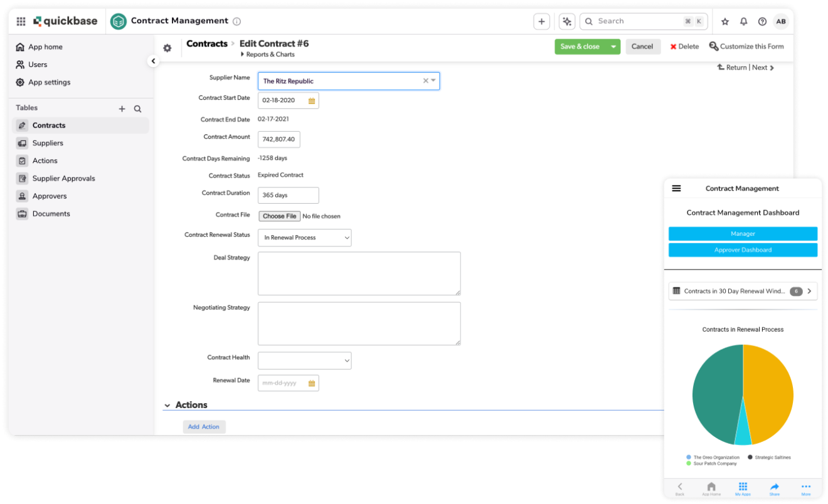Open the Contract Start Date calendar picker
The image size is (828, 504).
(x=310, y=100)
